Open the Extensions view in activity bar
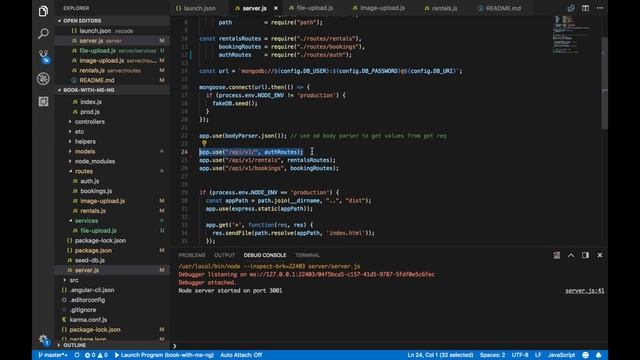 pos(43,101)
